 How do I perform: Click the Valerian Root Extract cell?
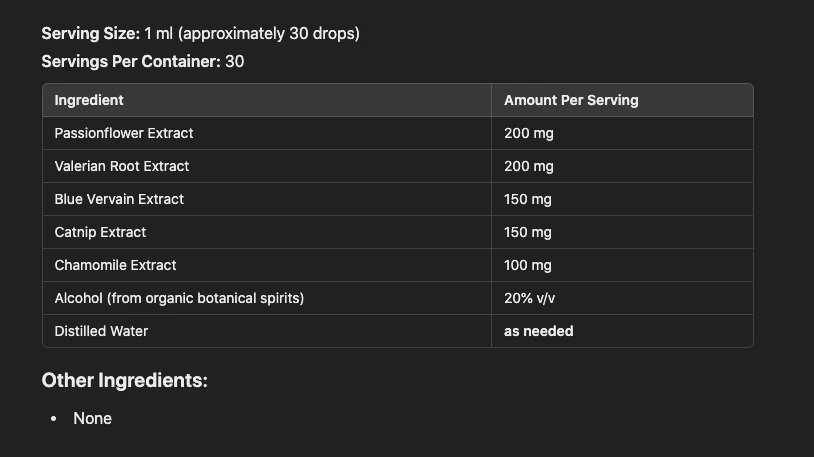(x=122, y=166)
